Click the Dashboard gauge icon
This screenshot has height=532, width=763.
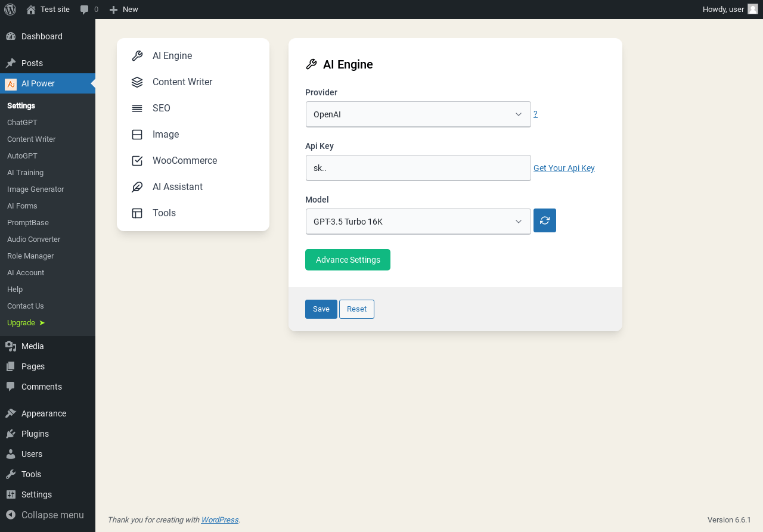(x=11, y=36)
